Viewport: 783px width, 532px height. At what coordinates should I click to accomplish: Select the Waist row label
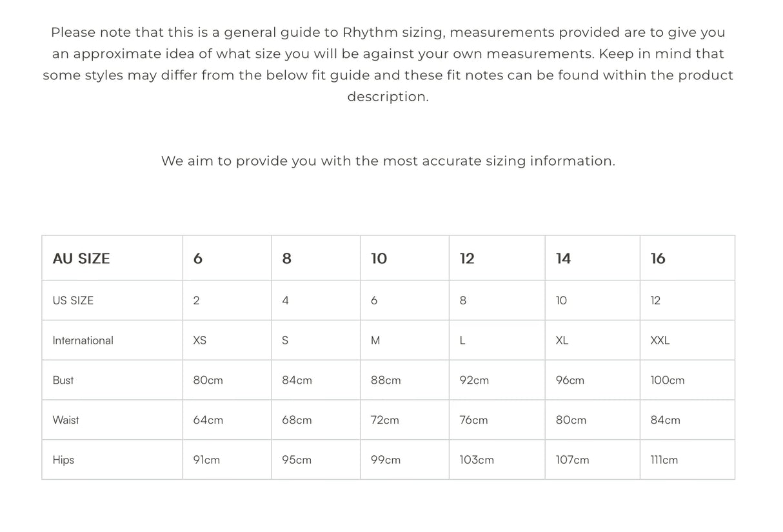(x=66, y=420)
